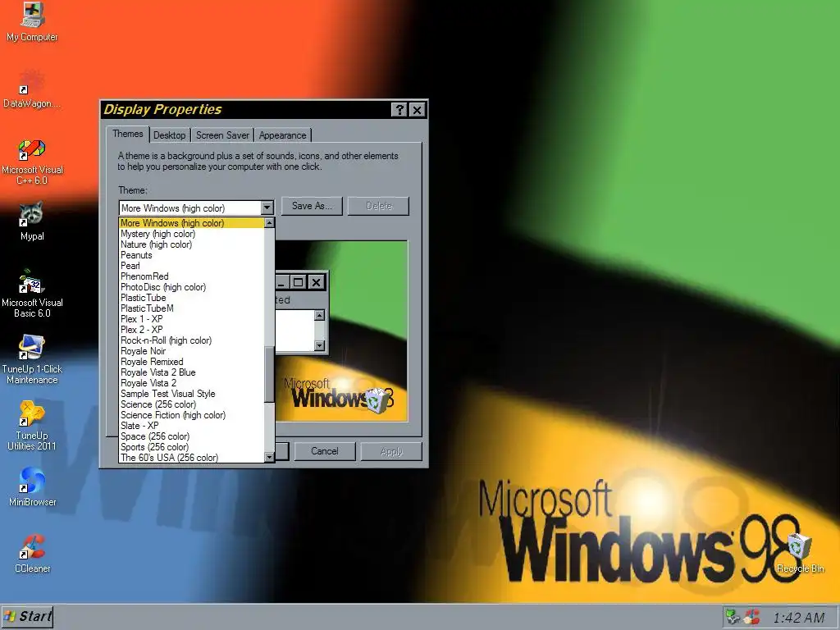
Task: Select the DataWagon desktop shortcut
Action: click(x=32, y=89)
